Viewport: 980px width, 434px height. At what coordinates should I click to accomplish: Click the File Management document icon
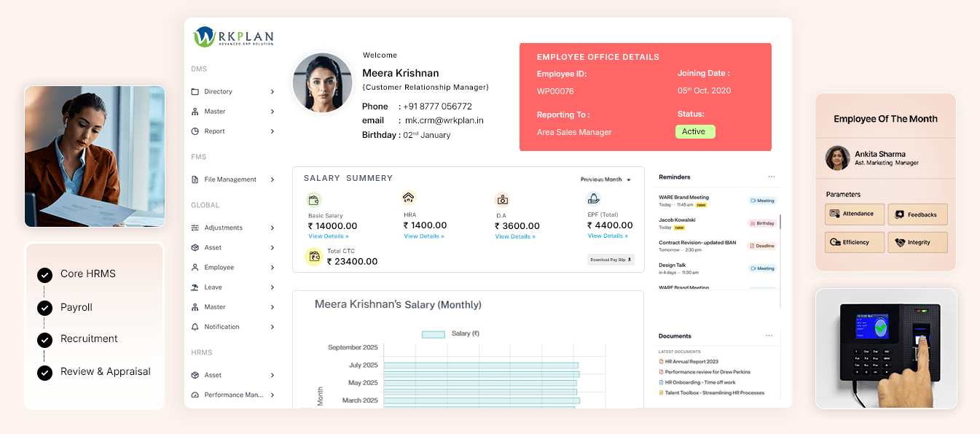(x=195, y=179)
